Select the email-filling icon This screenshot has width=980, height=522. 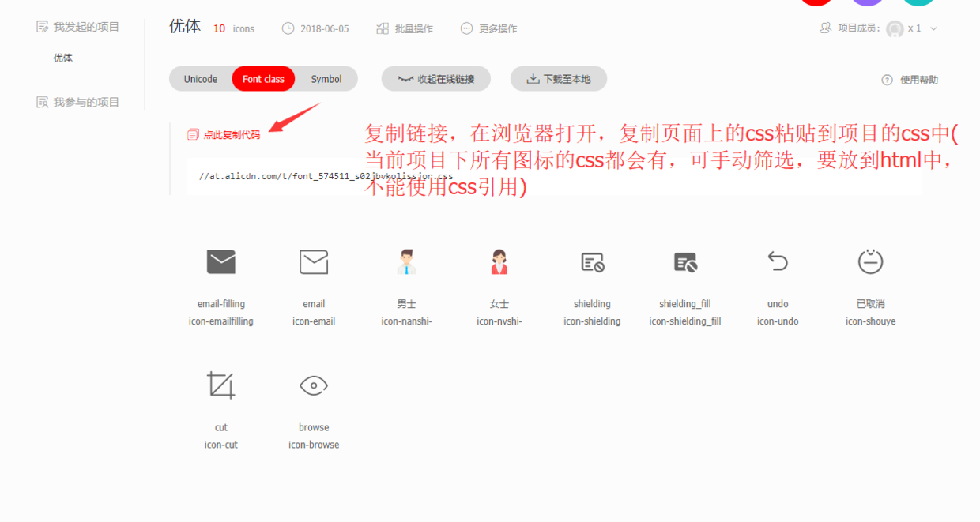pyautogui.click(x=220, y=261)
